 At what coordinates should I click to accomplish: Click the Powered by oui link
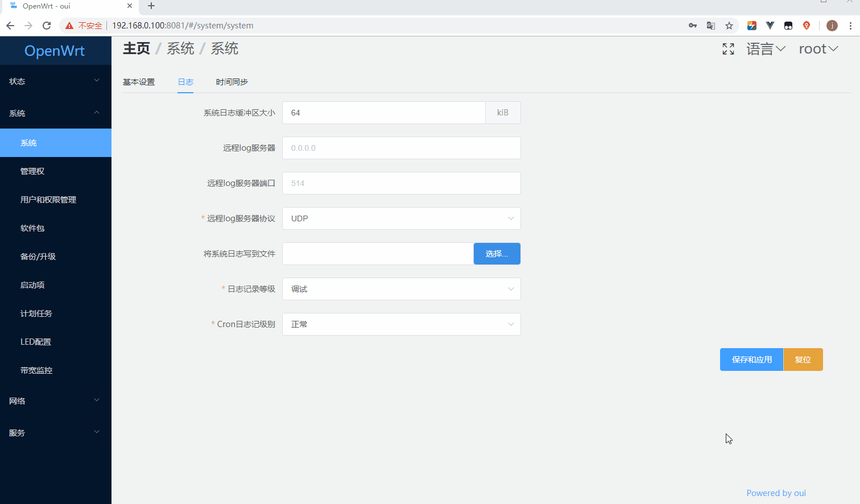click(776, 493)
